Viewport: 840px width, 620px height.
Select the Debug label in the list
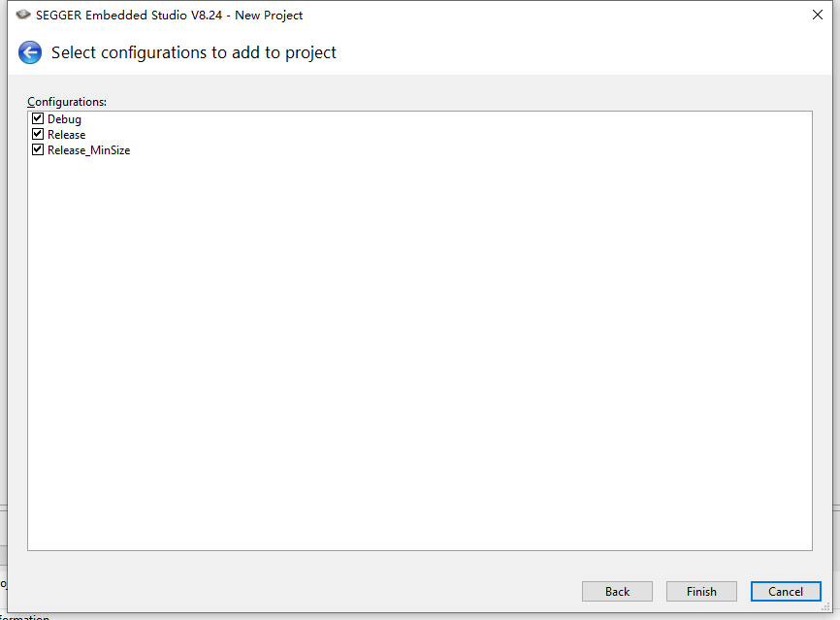[x=64, y=119]
